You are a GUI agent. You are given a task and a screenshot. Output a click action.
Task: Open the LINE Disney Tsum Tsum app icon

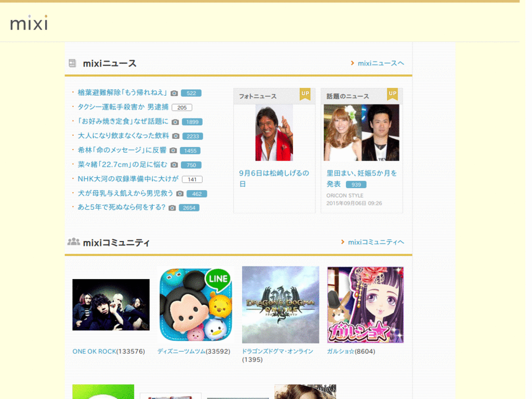[196, 304]
